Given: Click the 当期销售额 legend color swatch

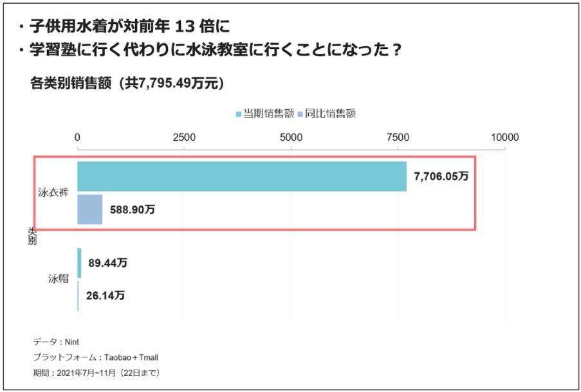Looking at the screenshot, I should click(238, 114).
